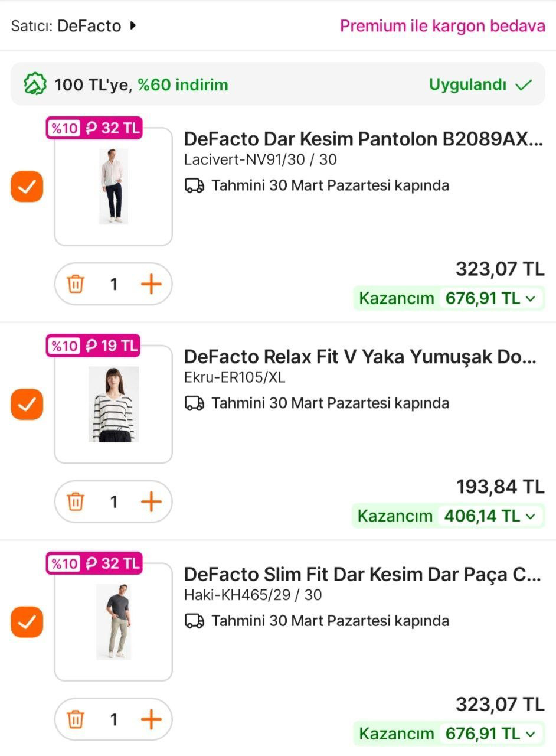Screen dimensions: 556x756
Task: Open the striped sweater product thumbnail
Action: [x=113, y=404]
